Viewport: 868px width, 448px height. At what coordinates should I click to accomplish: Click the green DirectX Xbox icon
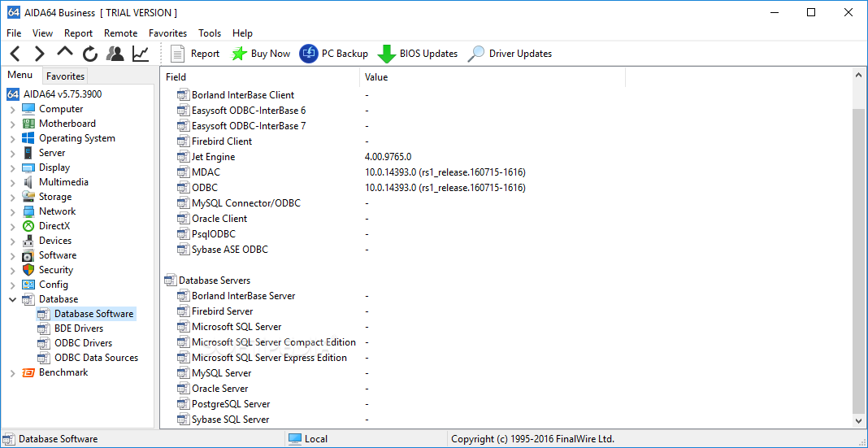point(28,226)
